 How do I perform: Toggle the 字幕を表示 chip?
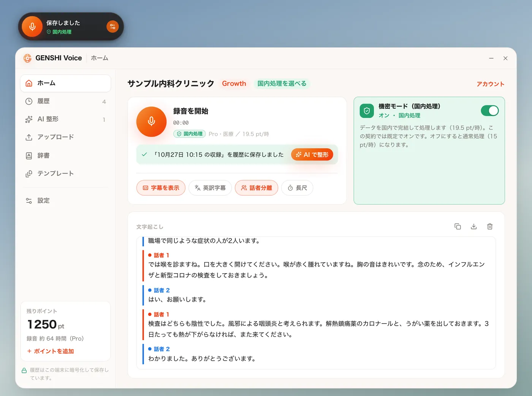point(161,188)
